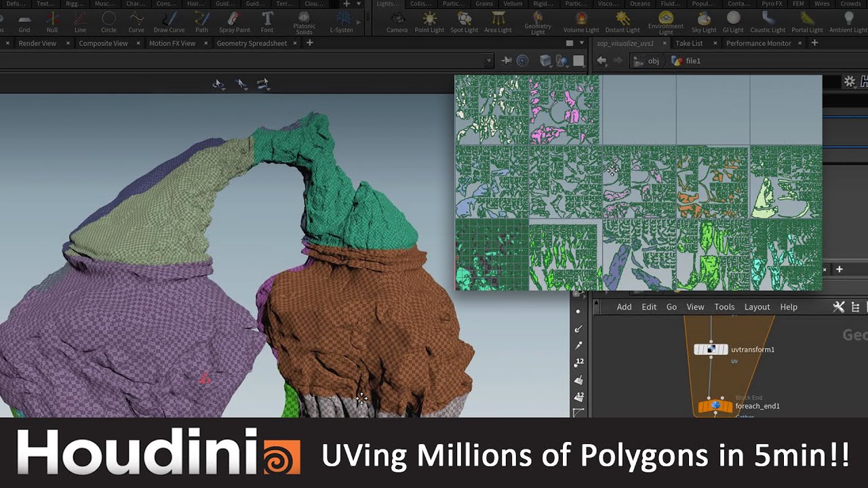Open the network editor gear settings
This screenshot has height=488, width=868.
tap(850, 81)
